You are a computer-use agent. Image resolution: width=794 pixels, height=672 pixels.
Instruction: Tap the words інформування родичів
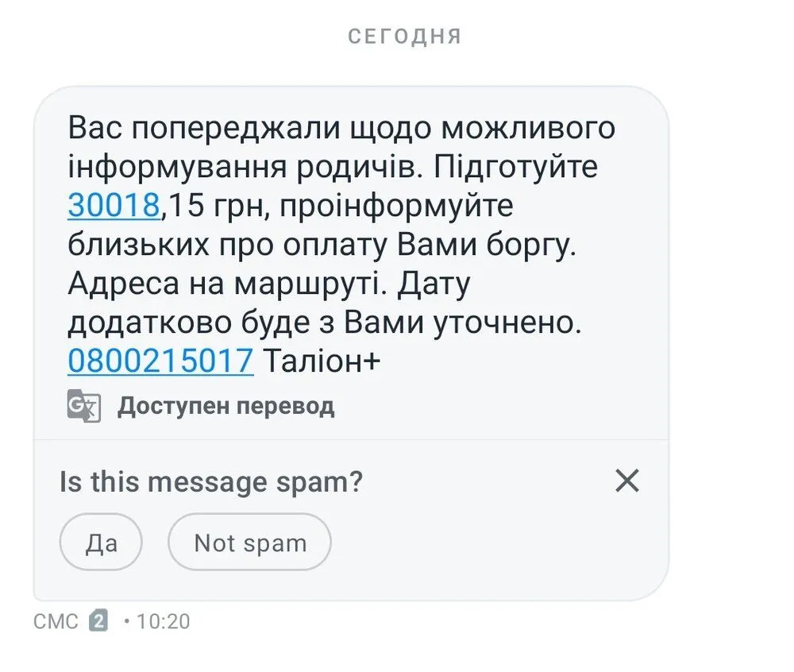(x=241, y=168)
